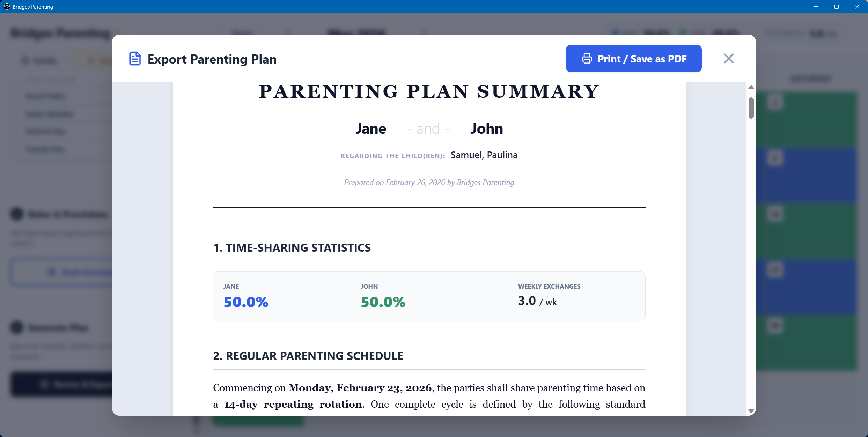Click Jane's blue 50.0% statistic
The height and width of the screenshot is (437, 868).
pos(246,302)
